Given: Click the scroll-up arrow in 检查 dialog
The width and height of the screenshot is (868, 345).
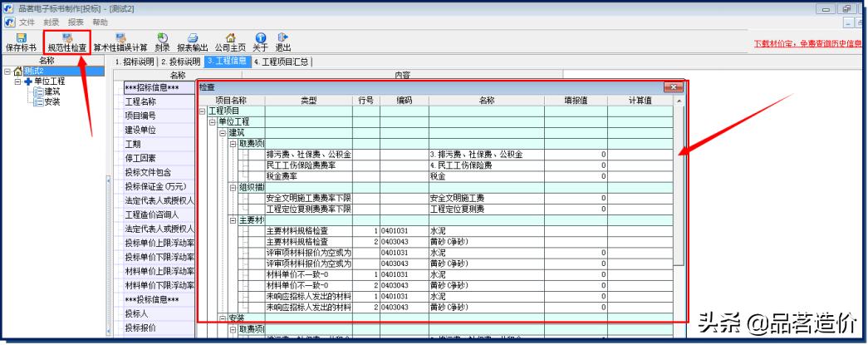Looking at the screenshot, I should (x=679, y=101).
